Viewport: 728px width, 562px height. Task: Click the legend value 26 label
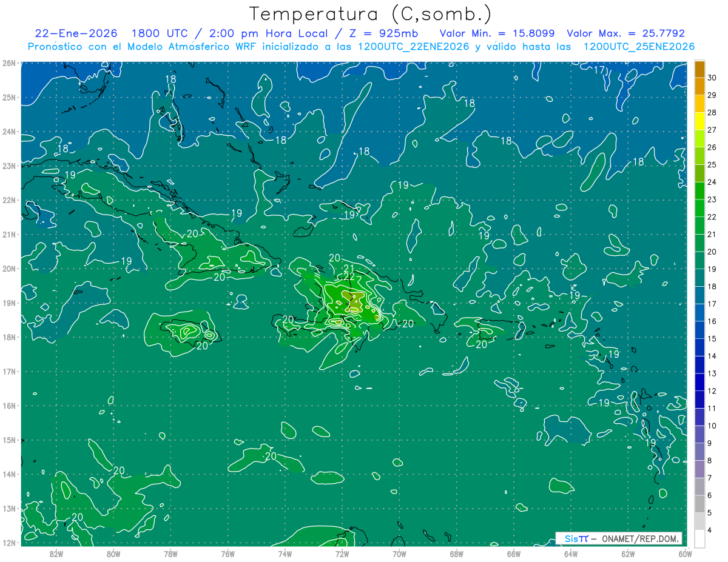coord(712,147)
